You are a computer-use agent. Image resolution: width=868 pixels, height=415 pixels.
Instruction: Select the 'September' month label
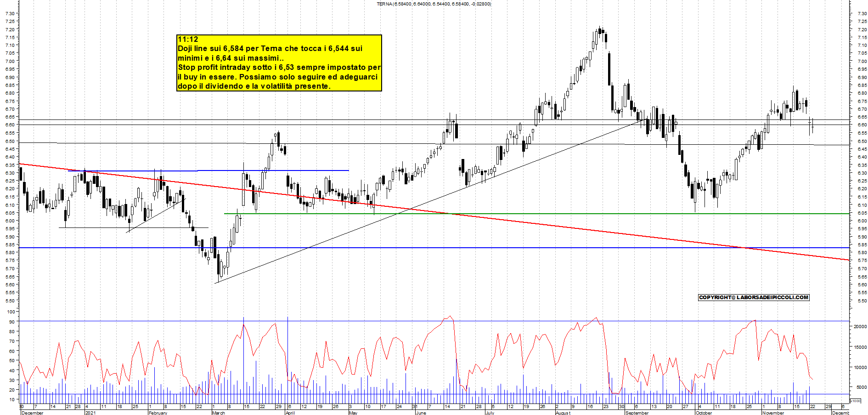click(637, 413)
